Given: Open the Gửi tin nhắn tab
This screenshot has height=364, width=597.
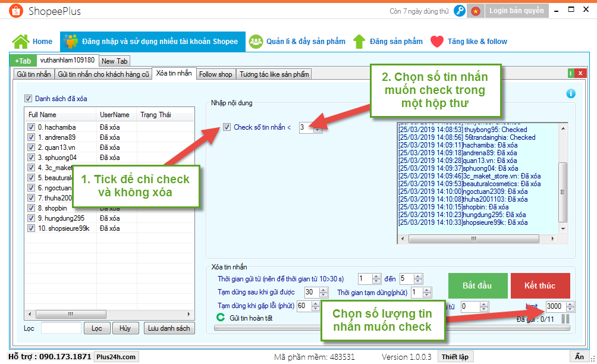Looking at the screenshot, I should (34, 74).
